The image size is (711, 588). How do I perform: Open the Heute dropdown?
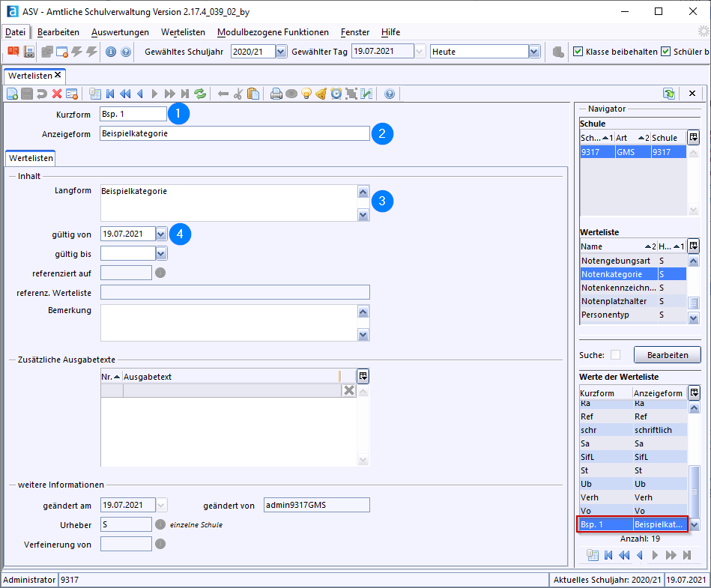[x=534, y=52]
